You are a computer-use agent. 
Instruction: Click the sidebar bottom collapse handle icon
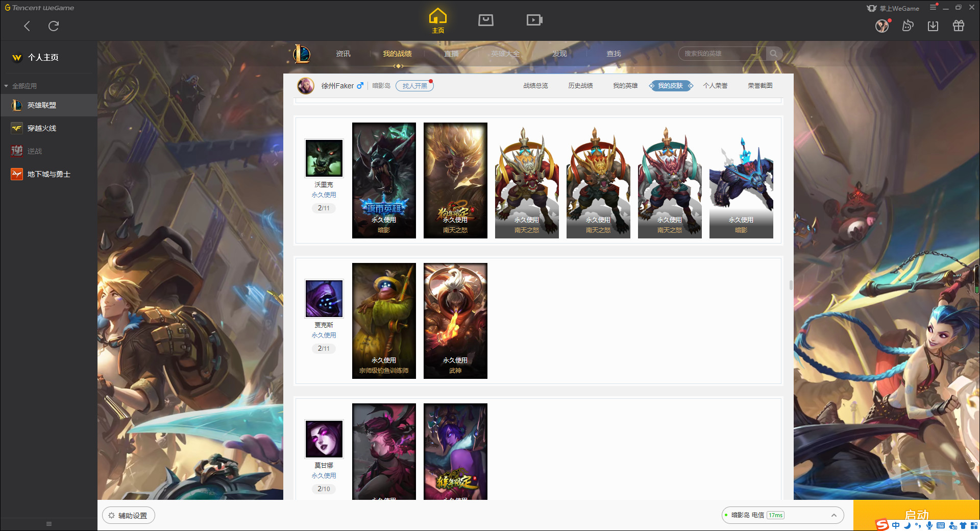(x=49, y=524)
